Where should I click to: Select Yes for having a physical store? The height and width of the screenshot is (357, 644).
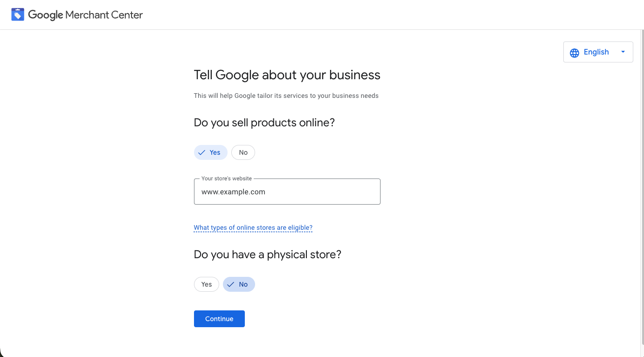207,285
